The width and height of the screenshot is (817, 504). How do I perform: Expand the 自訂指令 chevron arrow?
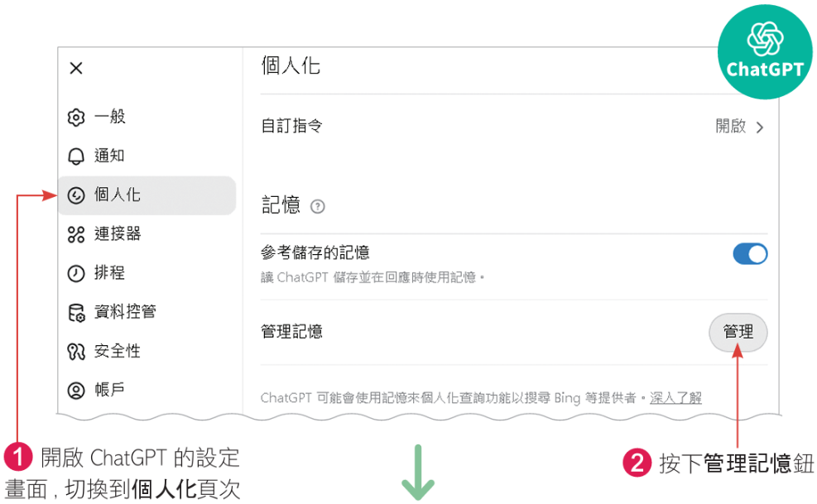point(761,127)
